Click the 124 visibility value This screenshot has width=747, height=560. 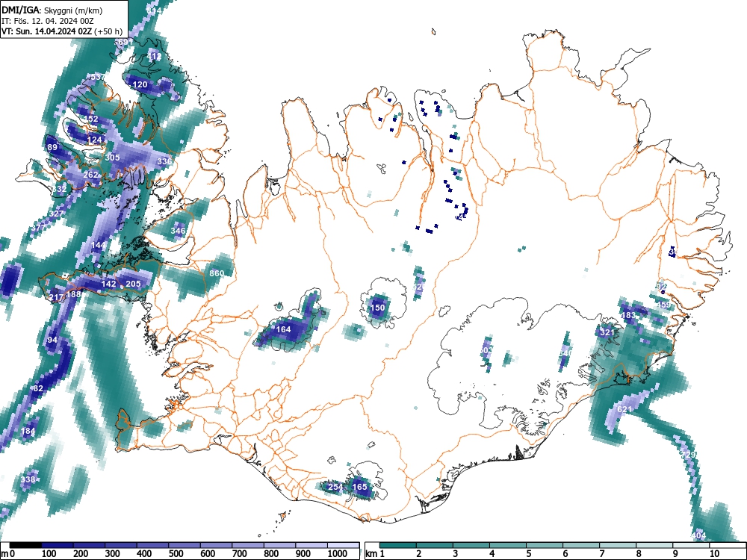click(96, 140)
